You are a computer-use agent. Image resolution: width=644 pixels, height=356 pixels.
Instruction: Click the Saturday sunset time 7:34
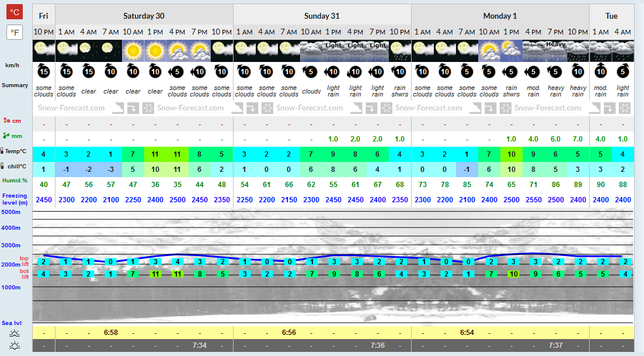(200, 345)
